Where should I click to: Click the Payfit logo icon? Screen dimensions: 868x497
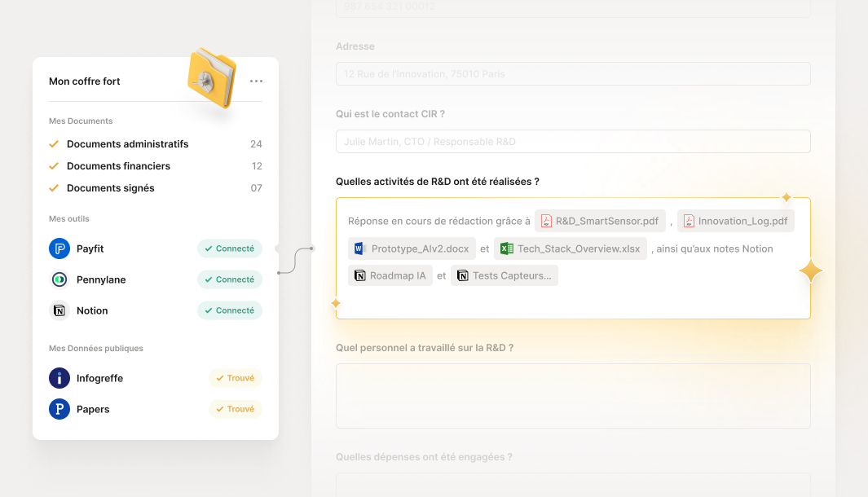[59, 248]
